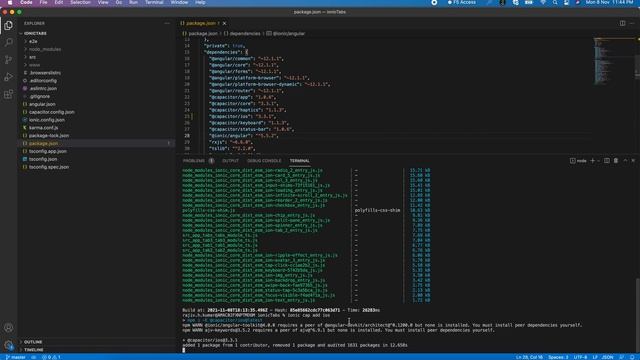Open the new terminal launch profile dropdown
Viewport: 640px width, 360px height.
coord(598,161)
